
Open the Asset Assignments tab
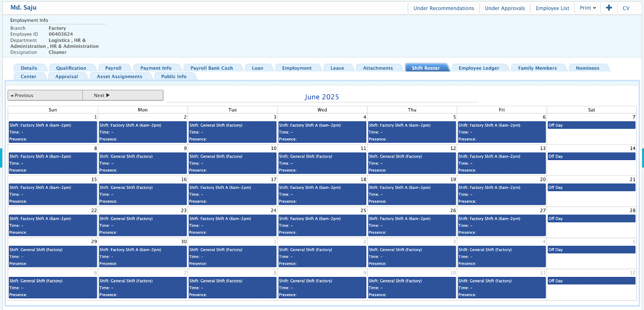click(x=120, y=77)
